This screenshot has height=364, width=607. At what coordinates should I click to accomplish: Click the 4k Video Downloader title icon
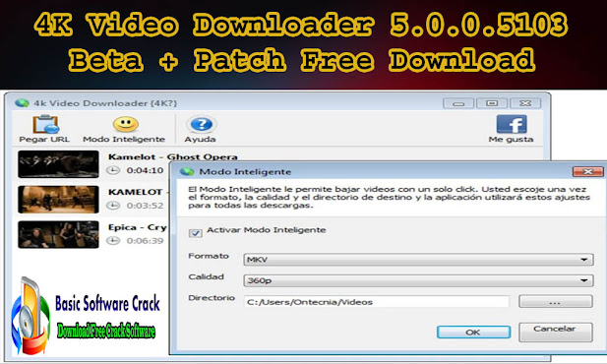point(22,103)
